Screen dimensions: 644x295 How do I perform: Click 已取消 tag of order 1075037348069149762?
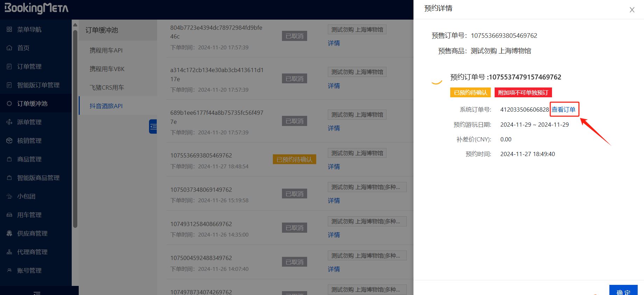pyautogui.click(x=295, y=194)
